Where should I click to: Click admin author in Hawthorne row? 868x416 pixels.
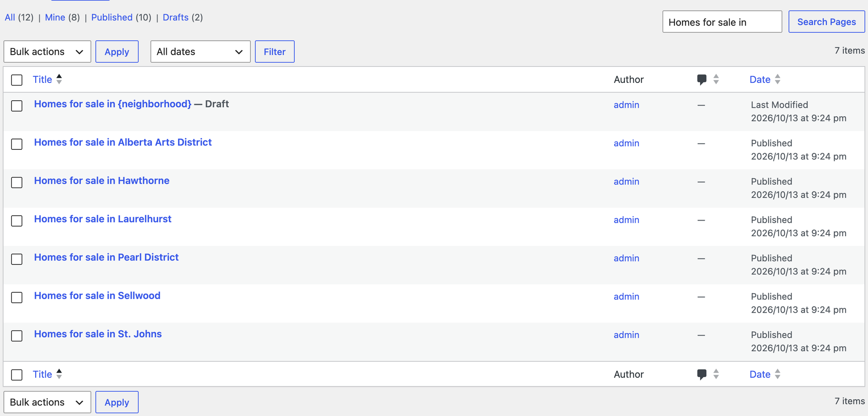click(626, 182)
